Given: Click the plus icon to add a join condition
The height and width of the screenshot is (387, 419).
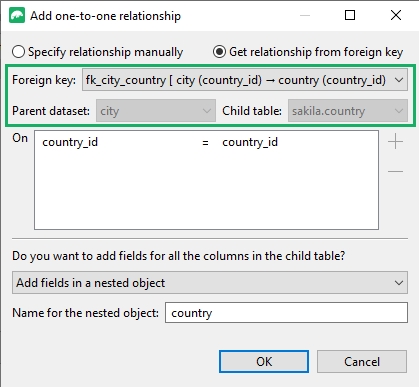Looking at the screenshot, I should click(395, 142).
